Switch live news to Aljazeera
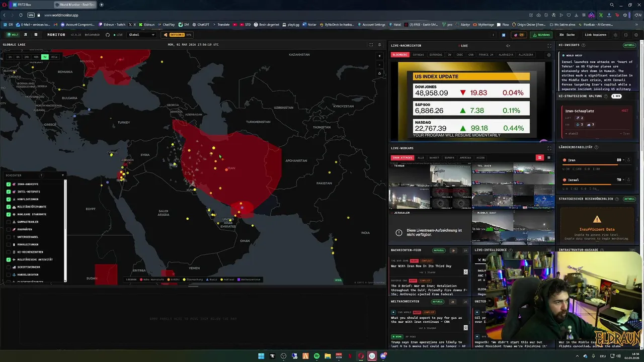 [526, 55]
